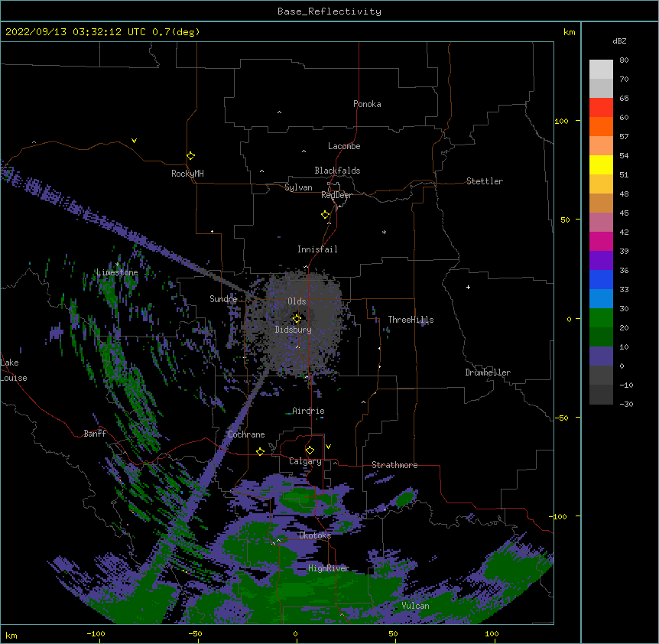
Task: Click the yellow diamond marker beside RockyMH
Action: 190,156
